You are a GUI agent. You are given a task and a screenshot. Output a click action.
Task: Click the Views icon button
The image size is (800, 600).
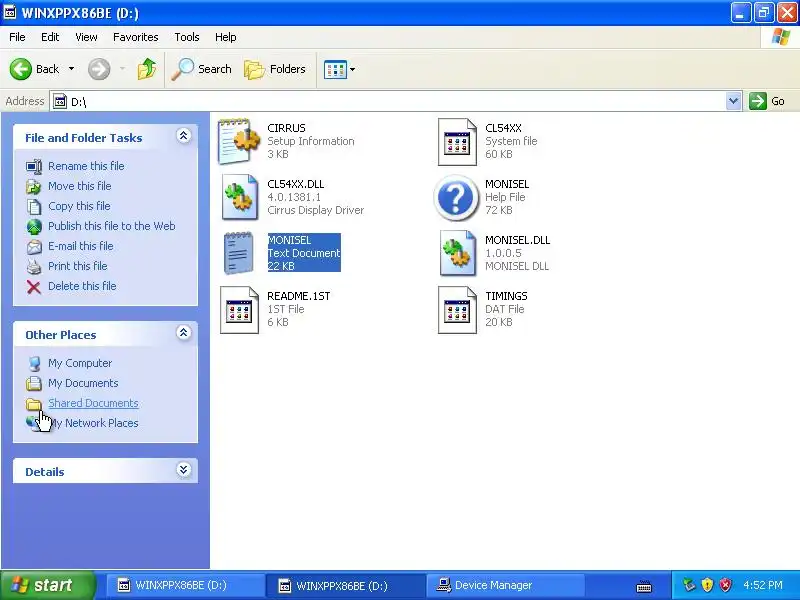[x=335, y=69]
